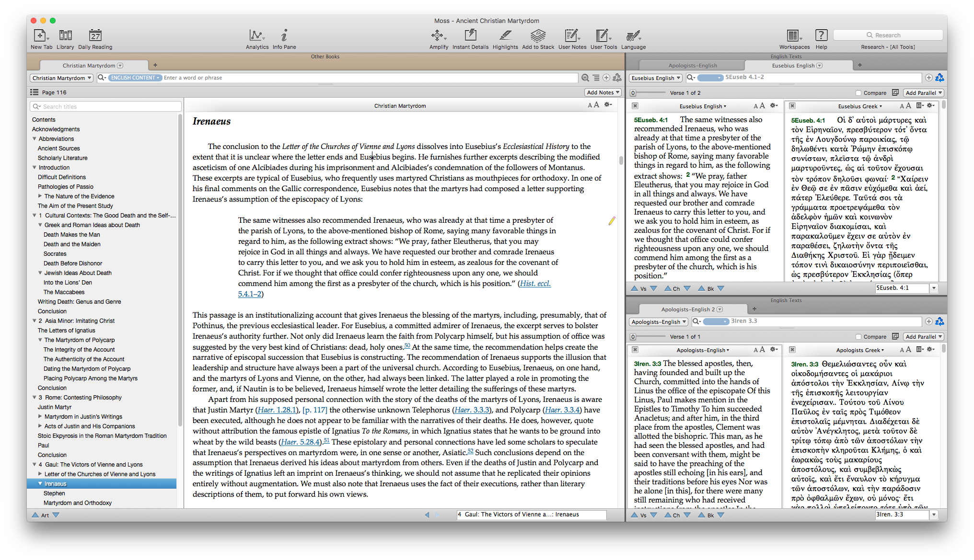Viewport: 974px width, 560px height.
Task: Open footnote 50 in the text
Action: [407, 345]
